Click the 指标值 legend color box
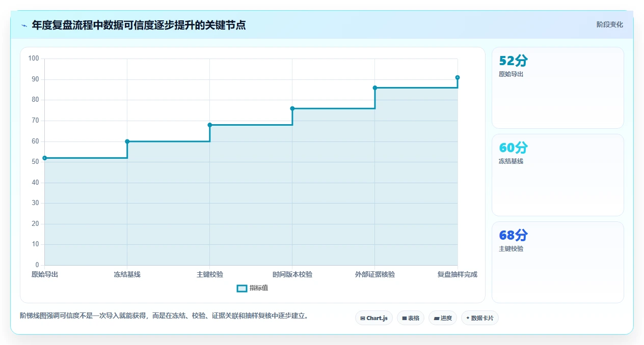The height and width of the screenshot is (345, 644). (242, 289)
